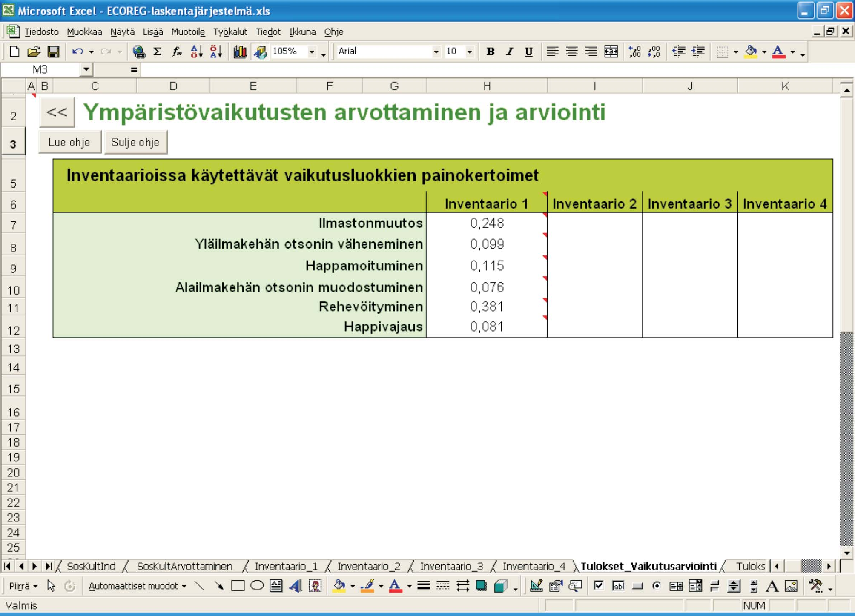855x616 pixels.
Task: Open the Piirrä draw menu dropdown
Action: tap(23, 586)
